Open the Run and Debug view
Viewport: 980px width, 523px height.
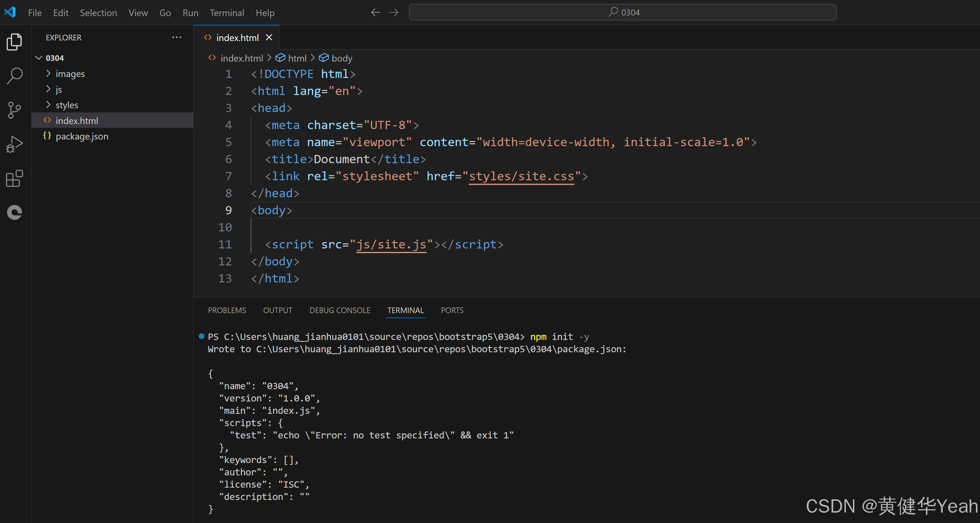click(x=15, y=145)
